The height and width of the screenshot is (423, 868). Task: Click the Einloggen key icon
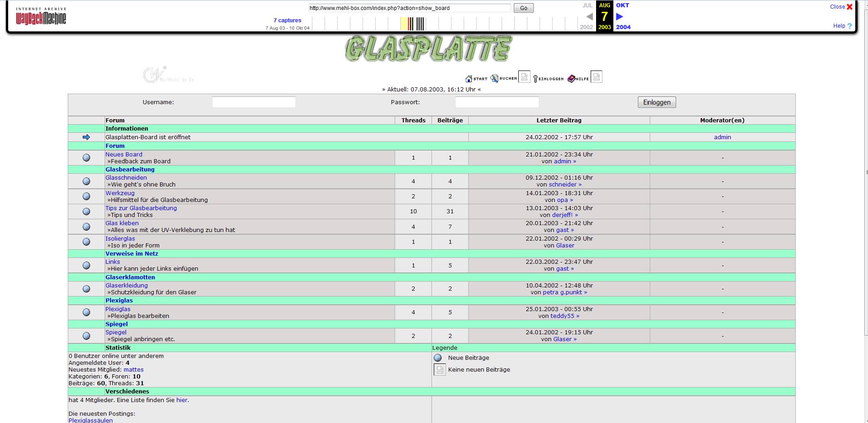point(536,79)
